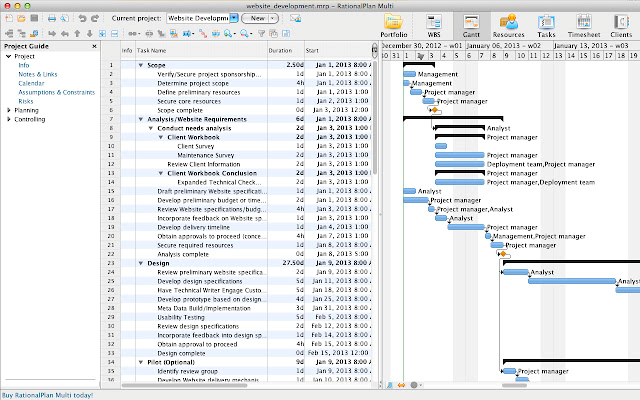Collapse the Pilot (Optional) summary task

point(140,362)
